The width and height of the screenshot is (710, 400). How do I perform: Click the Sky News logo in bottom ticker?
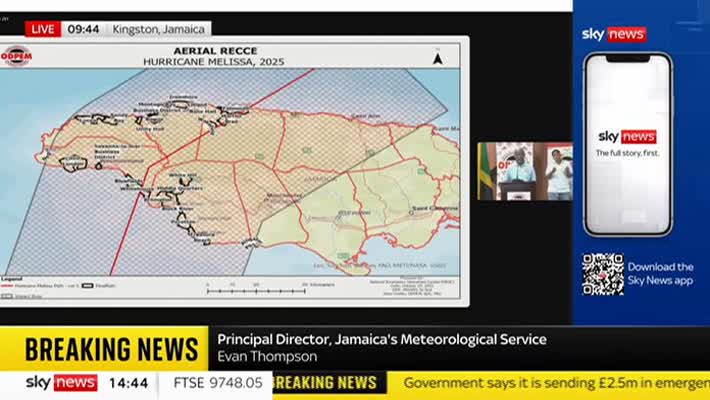[x=61, y=383]
